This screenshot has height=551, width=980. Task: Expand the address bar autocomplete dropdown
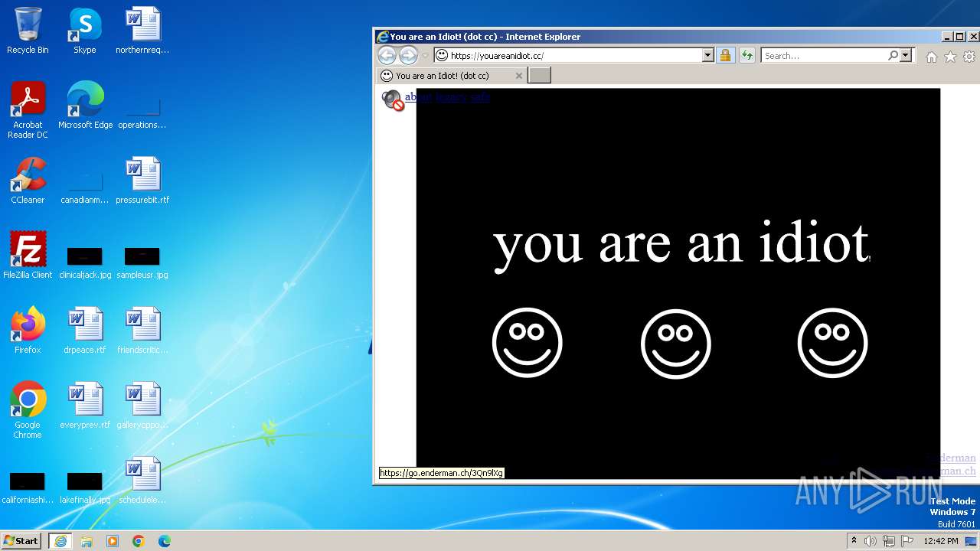(707, 55)
